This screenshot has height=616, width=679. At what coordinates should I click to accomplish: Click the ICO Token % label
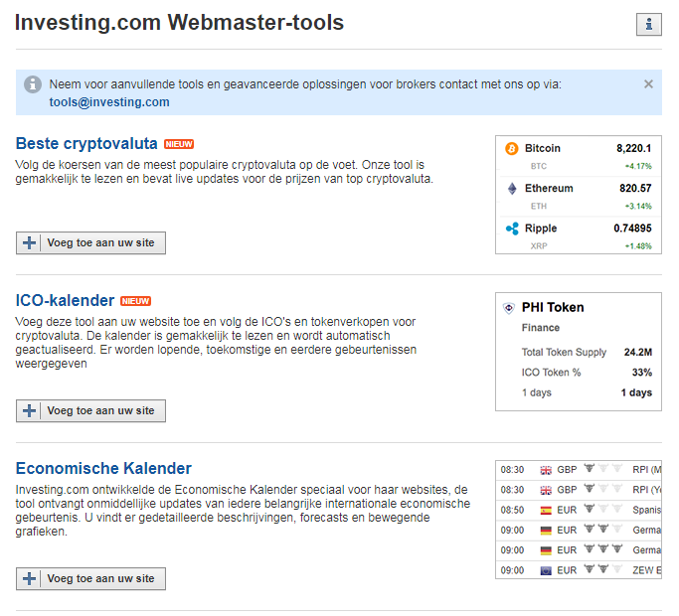551,373
